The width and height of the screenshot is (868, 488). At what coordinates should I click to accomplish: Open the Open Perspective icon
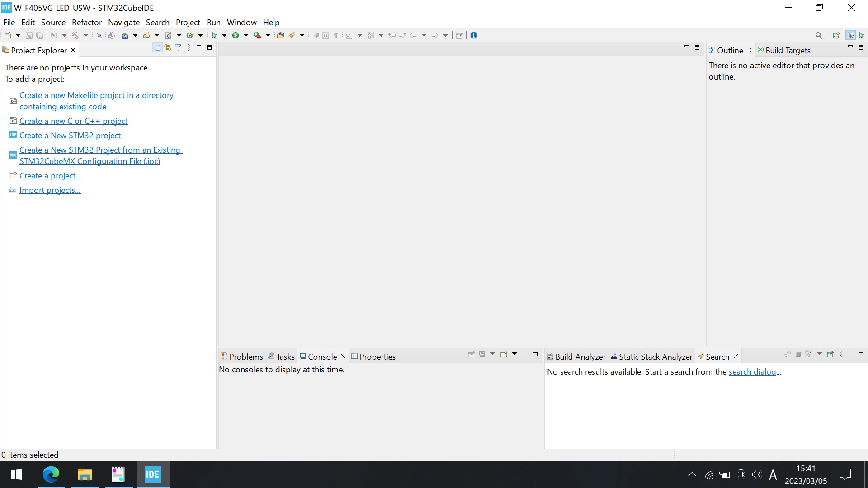[836, 35]
